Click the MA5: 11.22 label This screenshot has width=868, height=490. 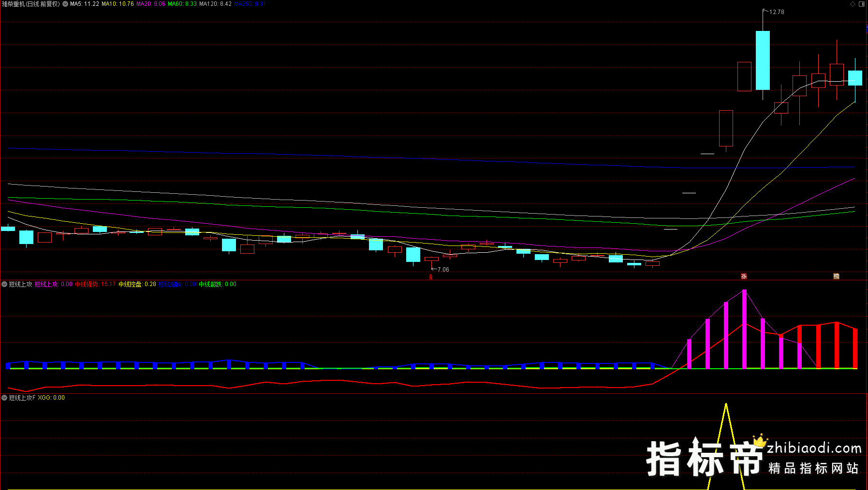[85, 4]
